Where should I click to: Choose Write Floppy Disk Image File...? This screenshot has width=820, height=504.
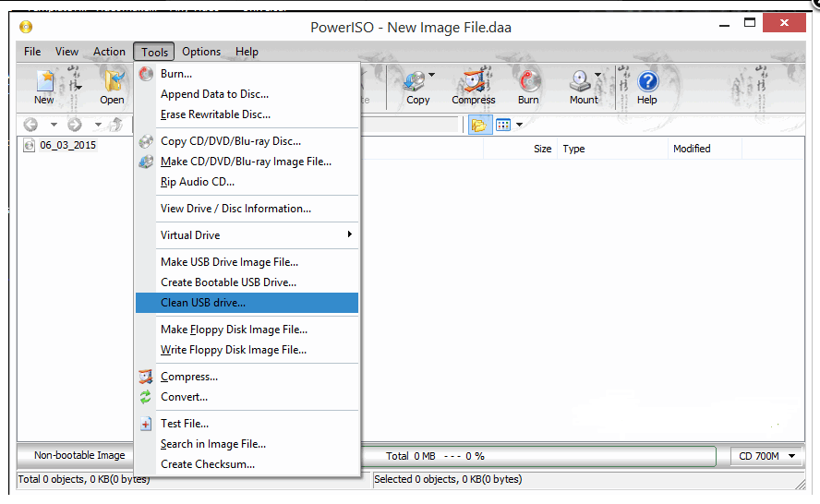[247, 350]
